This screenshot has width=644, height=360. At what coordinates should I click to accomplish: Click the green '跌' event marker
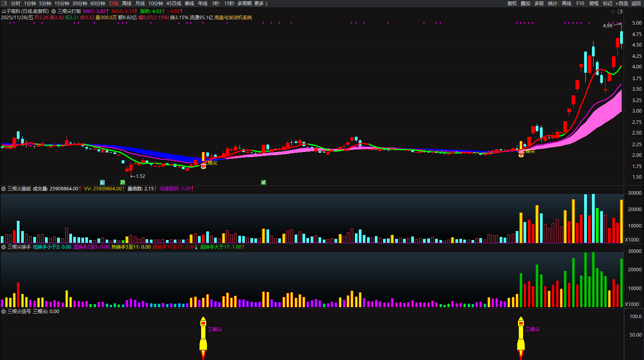(123, 183)
